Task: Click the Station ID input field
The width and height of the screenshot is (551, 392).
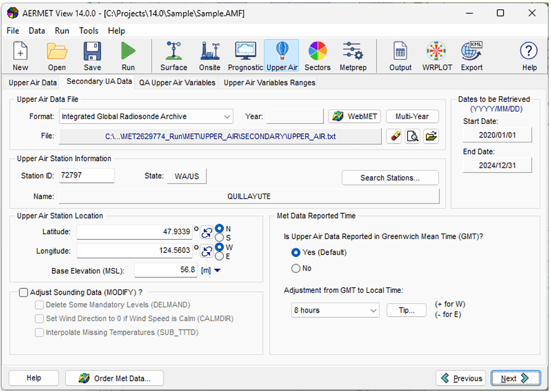Action: point(87,176)
